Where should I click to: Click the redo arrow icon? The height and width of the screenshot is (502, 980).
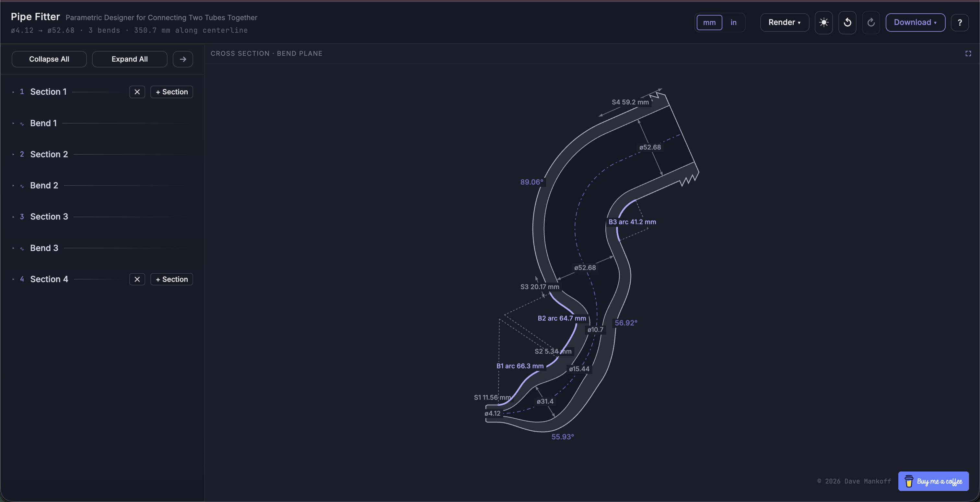871,22
